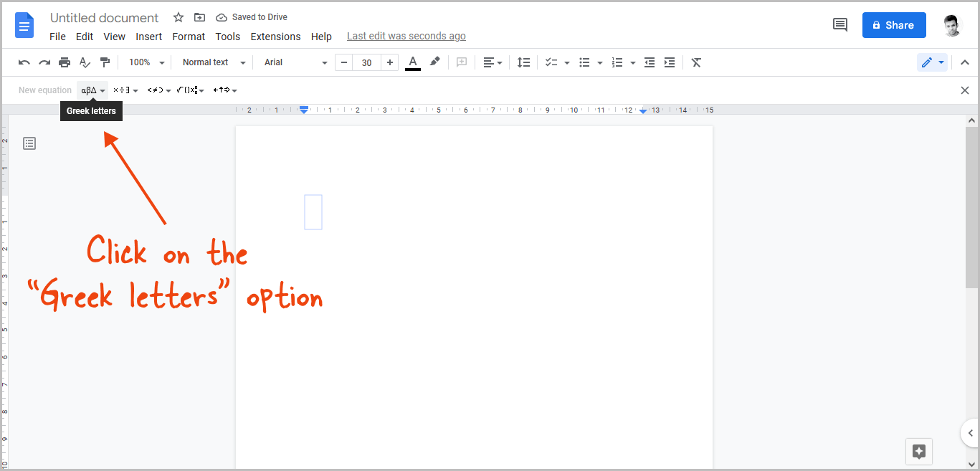Viewport: 980px width, 471px height.
Task: Run the Spelling and grammar check
Action: 85,62
